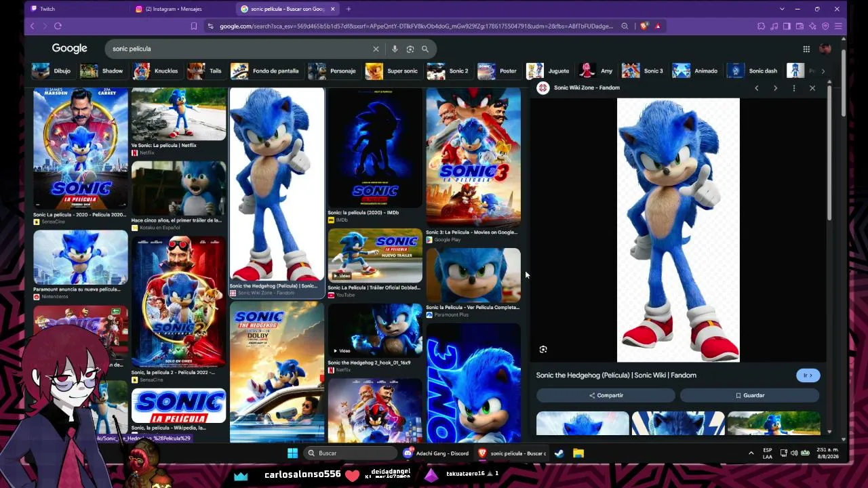
Task: Filter images by the Knuckles chip
Action: click(156, 71)
